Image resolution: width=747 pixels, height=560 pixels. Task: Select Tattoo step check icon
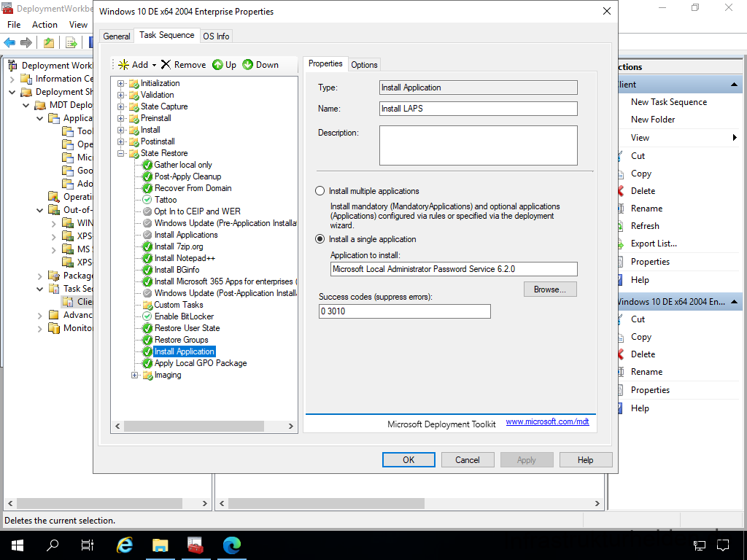147,200
